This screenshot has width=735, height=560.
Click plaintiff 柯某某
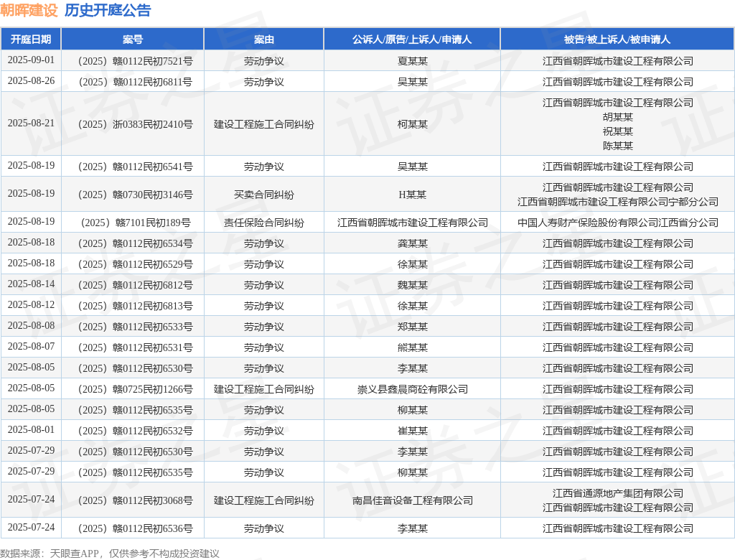[x=413, y=124]
